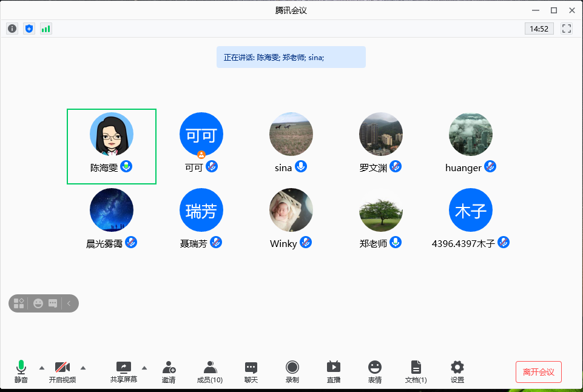
Task: Toggle the grid layout view icon
Action: 19,303
